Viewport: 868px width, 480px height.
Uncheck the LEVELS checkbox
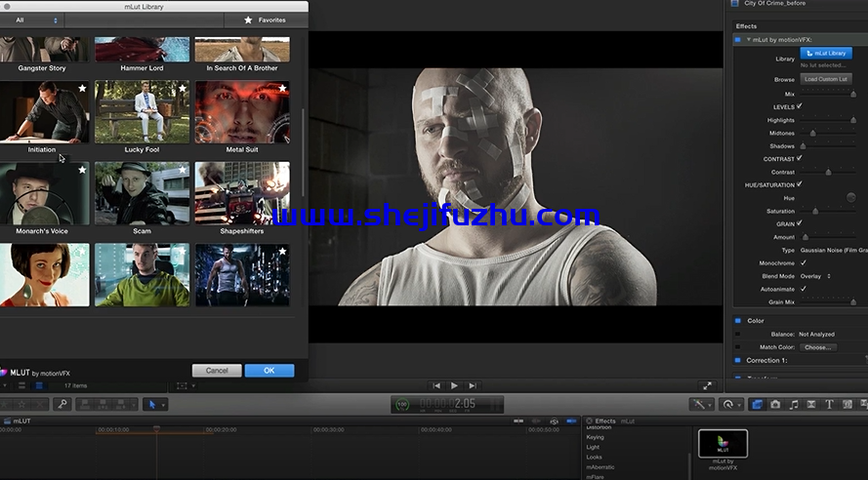click(800, 106)
